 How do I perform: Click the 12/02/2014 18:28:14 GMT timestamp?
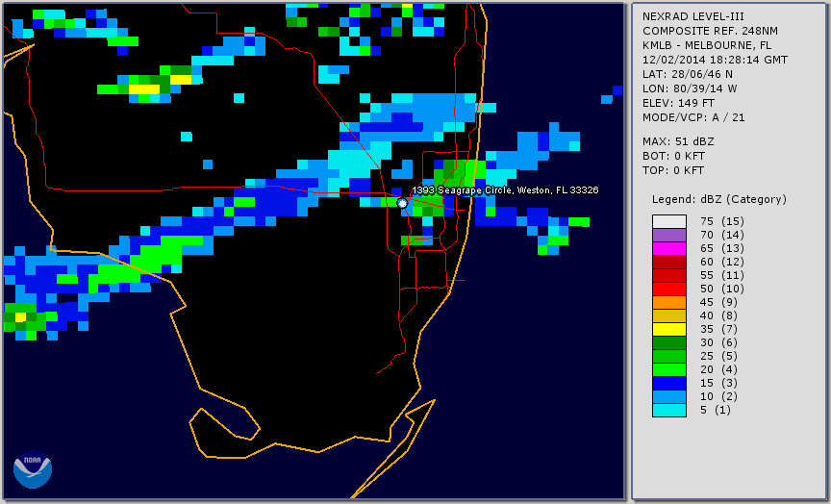pos(715,60)
